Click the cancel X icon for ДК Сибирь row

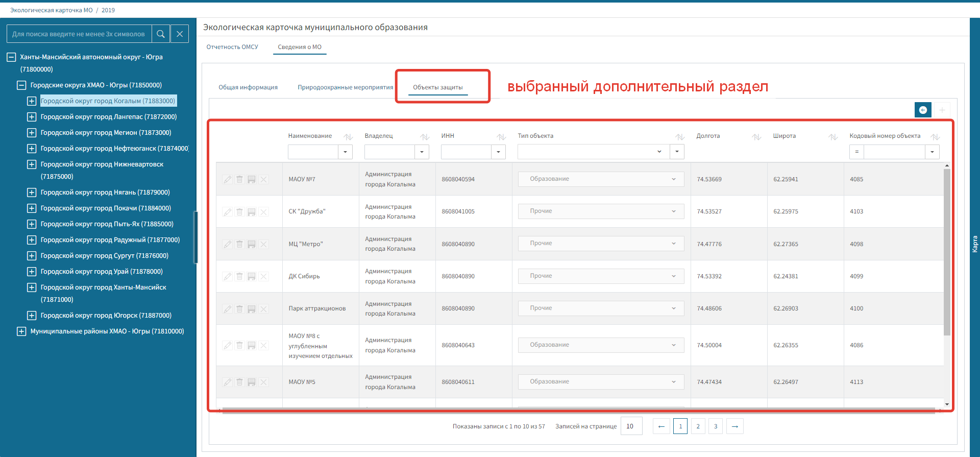pyautogui.click(x=263, y=277)
